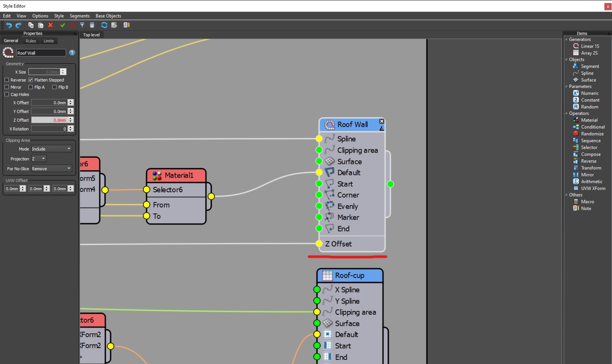Image resolution: width=612 pixels, height=364 pixels.
Task: Click the red X delete icon
Action: pyautogui.click(x=51, y=25)
